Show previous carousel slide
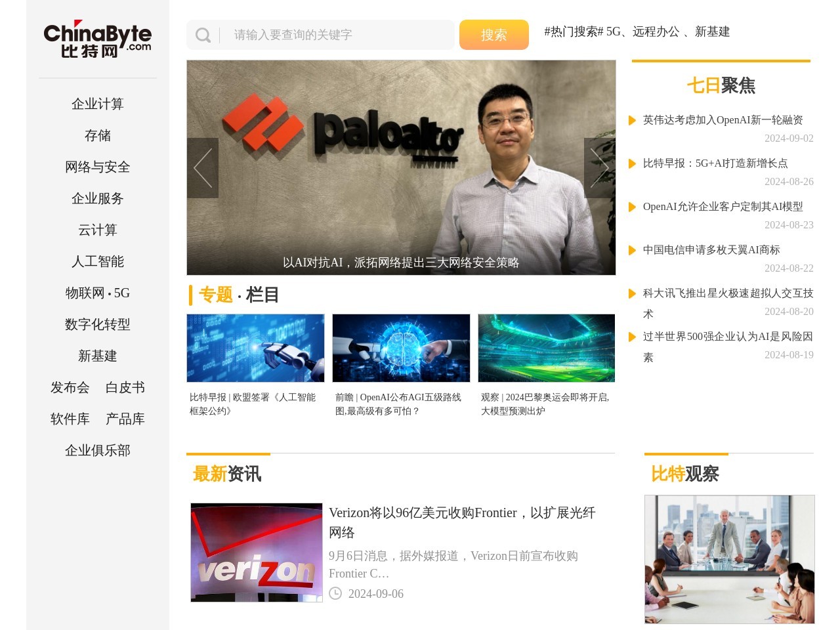The image size is (840, 630). [x=203, y=168]
